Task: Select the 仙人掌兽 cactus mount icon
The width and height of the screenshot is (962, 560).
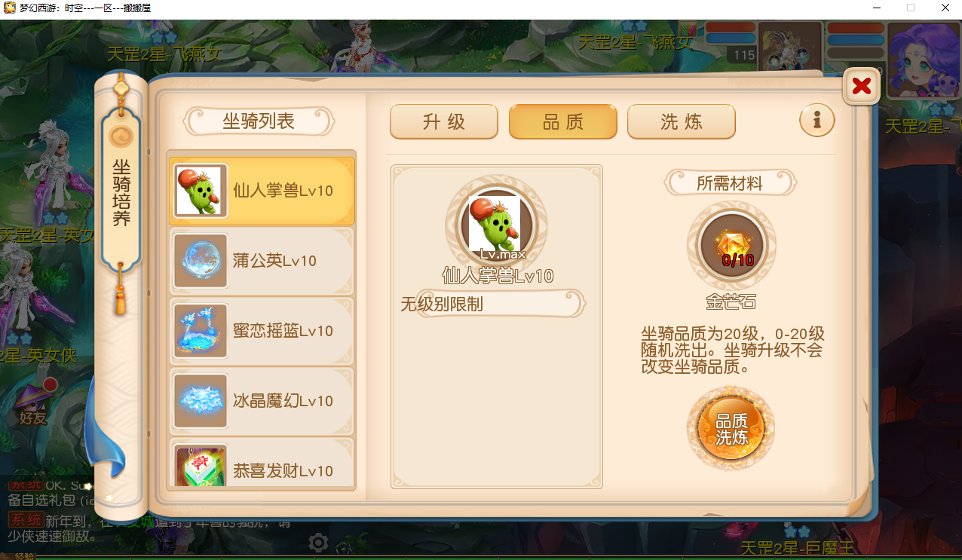Action: click(201, 191)
